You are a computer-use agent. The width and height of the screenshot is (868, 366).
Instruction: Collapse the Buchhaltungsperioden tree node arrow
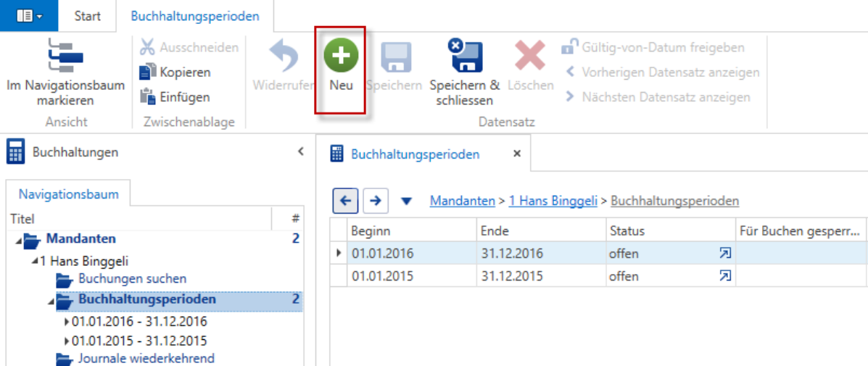pyautogui.click(x=51, y=301)
